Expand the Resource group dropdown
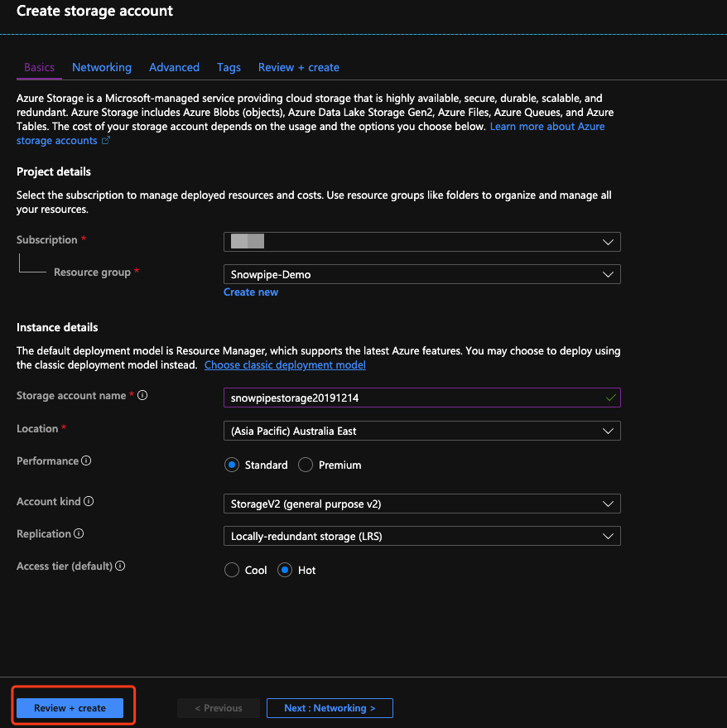This screenshot has height=728, width=727. click(x=422, y=274)
